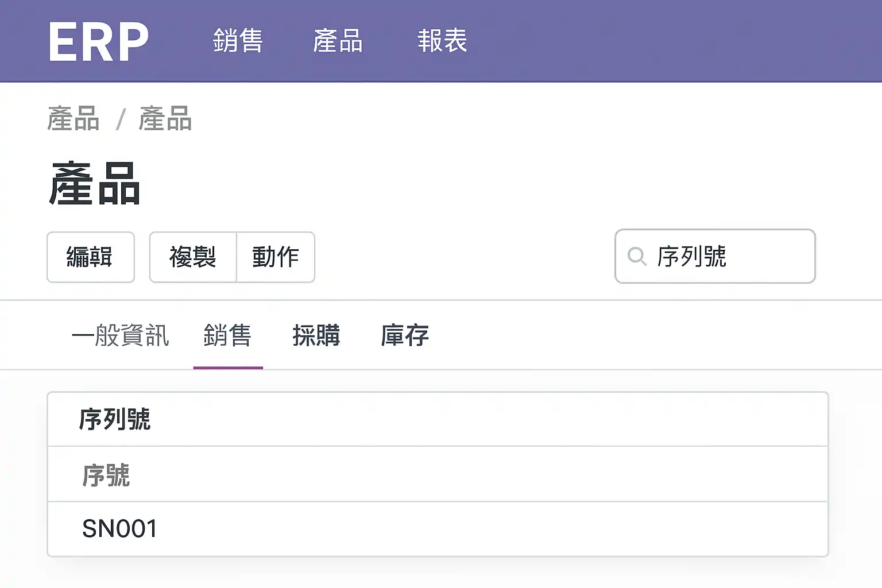This screenshot has height=588, width=882.
Task: Click the ERP logo in navbar
Action: (98, 41)
